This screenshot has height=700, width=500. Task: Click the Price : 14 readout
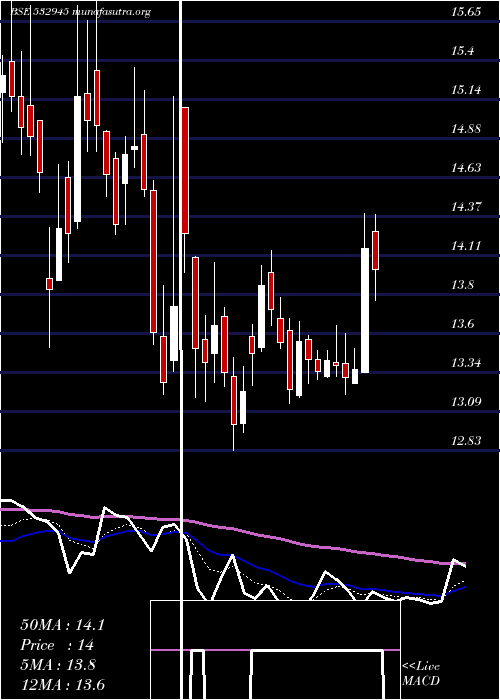[57, 645]
